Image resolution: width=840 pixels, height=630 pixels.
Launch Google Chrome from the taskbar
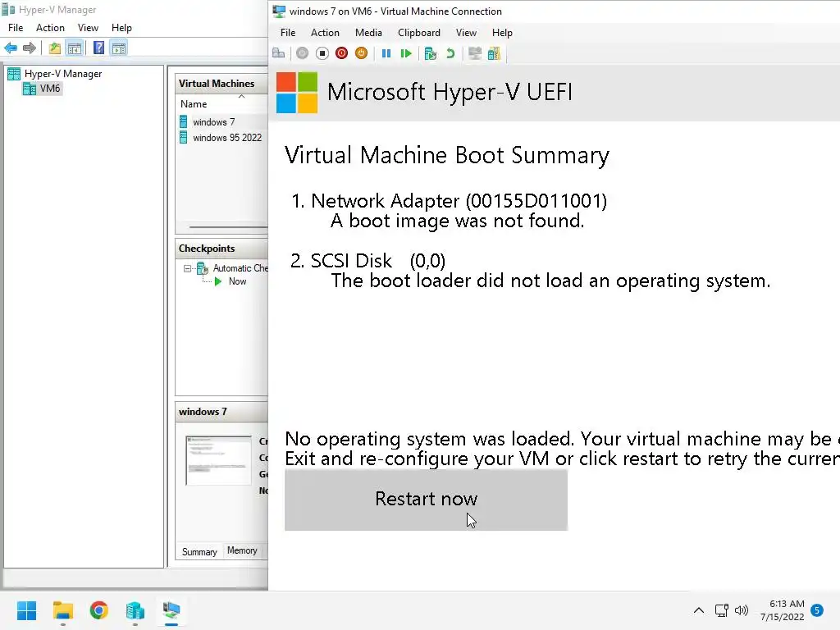(x=99, y=610)
